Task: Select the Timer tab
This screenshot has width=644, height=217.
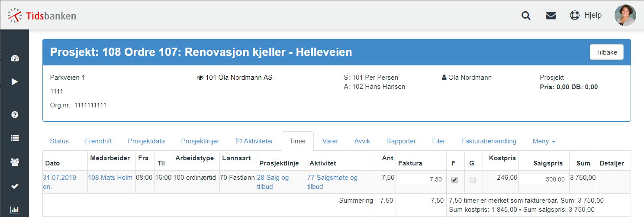Action: coord(298,141)
